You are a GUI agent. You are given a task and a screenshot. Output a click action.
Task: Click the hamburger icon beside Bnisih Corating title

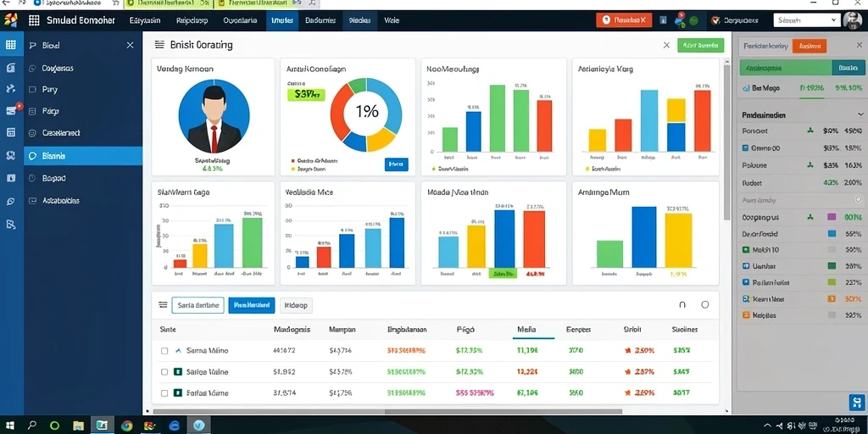(x=159, y=45)
